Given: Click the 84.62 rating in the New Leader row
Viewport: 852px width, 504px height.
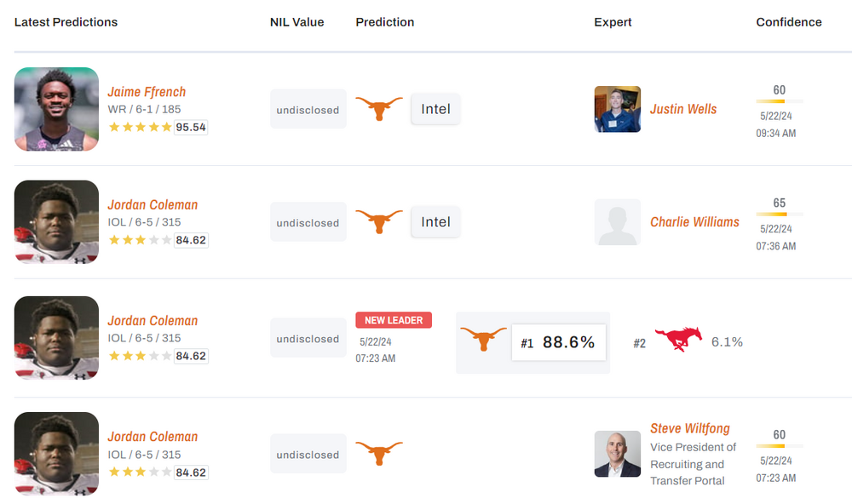Looking at the screenshot, I should (x=191, y=357).
